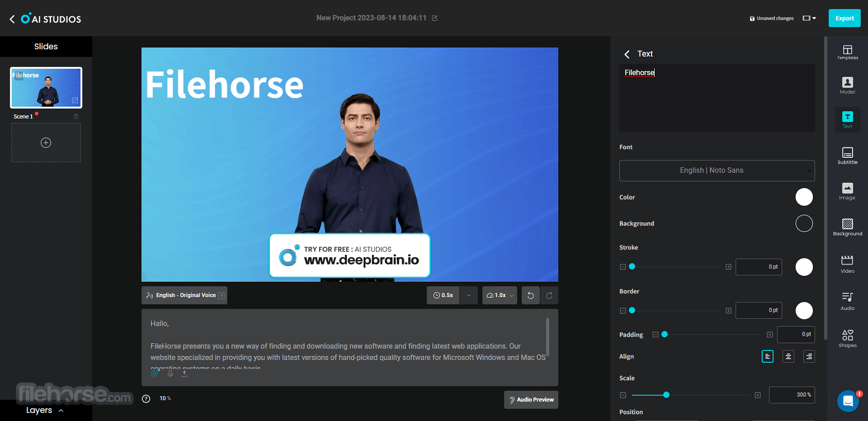
Task: Click the Audio Preview button
Action: click(x=531, y=400)
